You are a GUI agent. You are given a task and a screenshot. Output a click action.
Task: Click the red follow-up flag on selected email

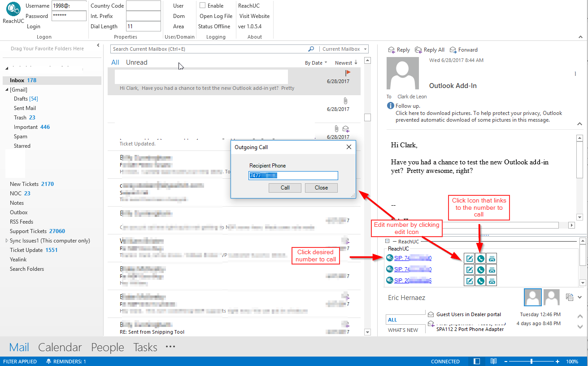click(x=348, y=72)
